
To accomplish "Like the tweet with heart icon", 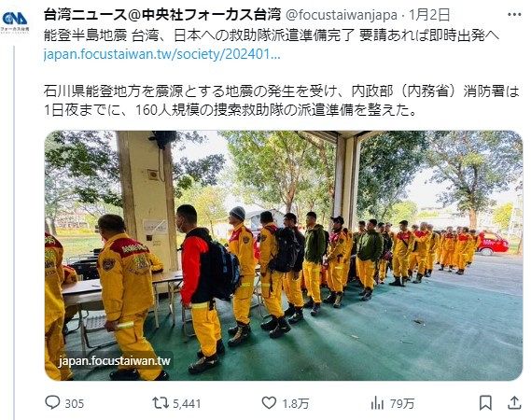I will tap(269, 403).
